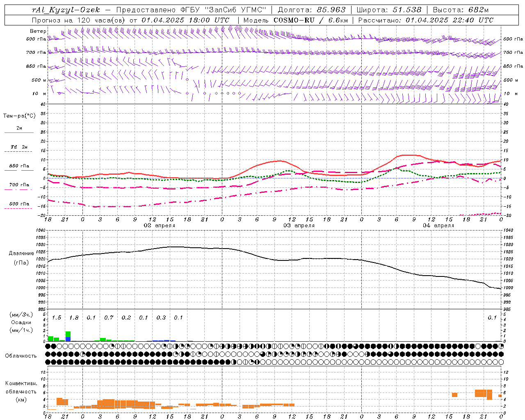The image size is (525, 420).
Task: Click the '04 апреля' date label
Action: (x=438, y=226)
